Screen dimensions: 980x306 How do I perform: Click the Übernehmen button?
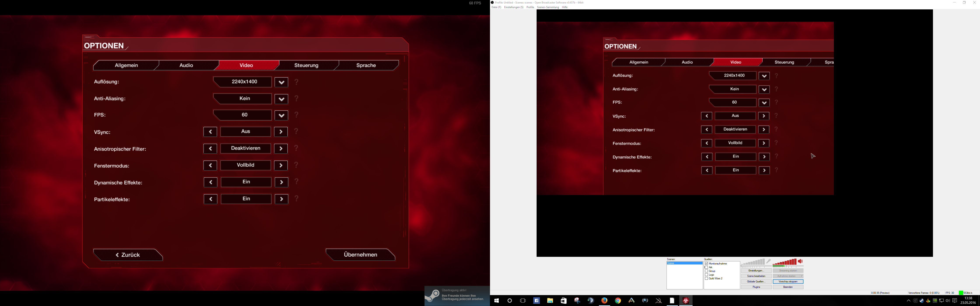tap(360, 255)
